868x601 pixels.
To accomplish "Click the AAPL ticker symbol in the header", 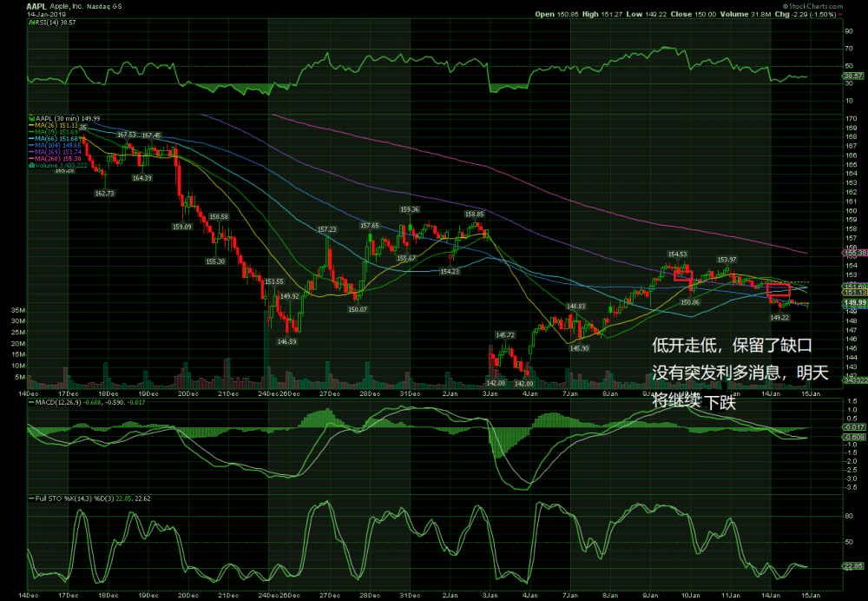I will coord(36,6).
